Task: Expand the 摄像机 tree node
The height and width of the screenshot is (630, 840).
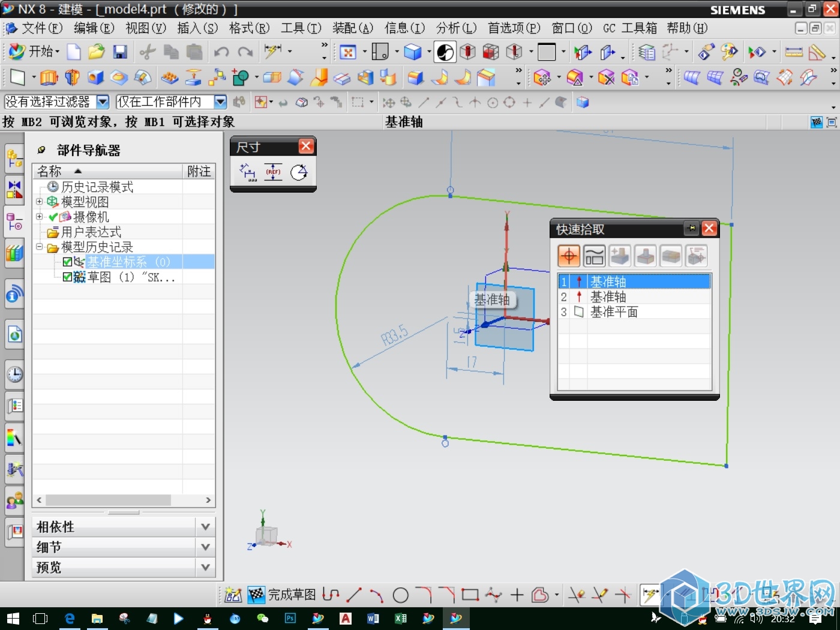Action: (39, 217)
